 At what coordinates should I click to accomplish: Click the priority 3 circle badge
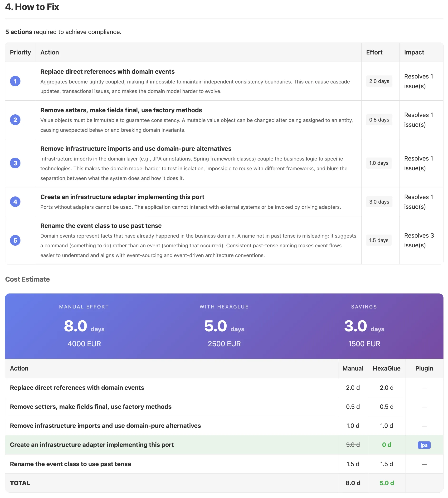point(15,163)
